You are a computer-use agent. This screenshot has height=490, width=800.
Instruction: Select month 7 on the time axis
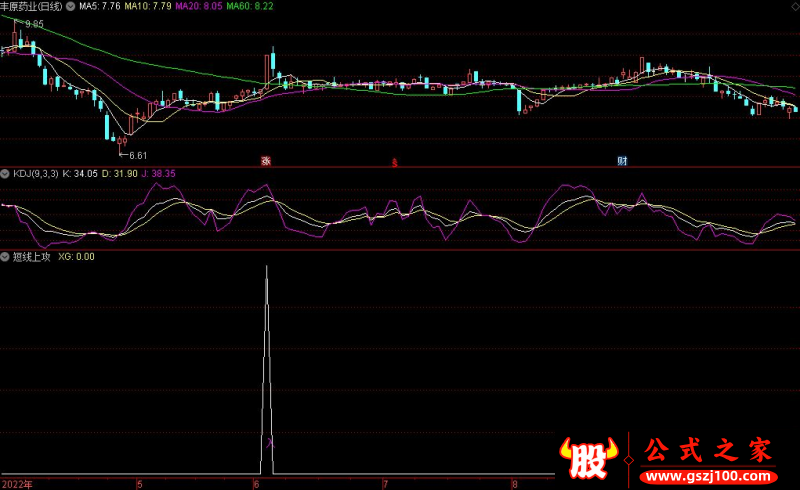[x=385, y=484]
